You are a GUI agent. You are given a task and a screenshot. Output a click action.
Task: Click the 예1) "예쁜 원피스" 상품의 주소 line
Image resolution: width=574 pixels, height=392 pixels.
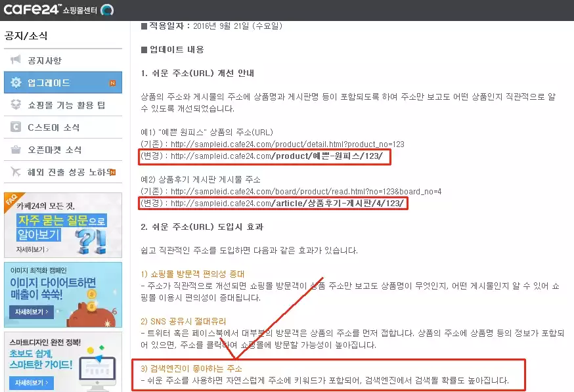pyautogui.click(x=207, y=132)
